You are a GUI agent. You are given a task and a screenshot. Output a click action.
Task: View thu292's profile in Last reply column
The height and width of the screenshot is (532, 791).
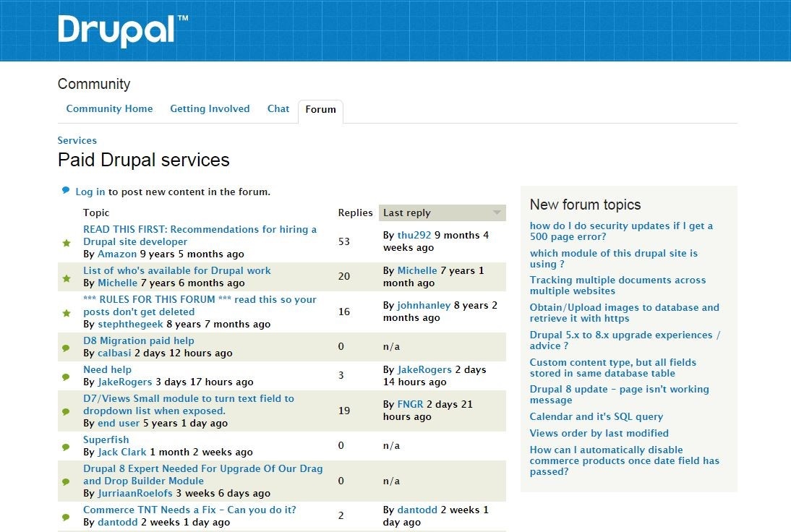tap(414, 235)
